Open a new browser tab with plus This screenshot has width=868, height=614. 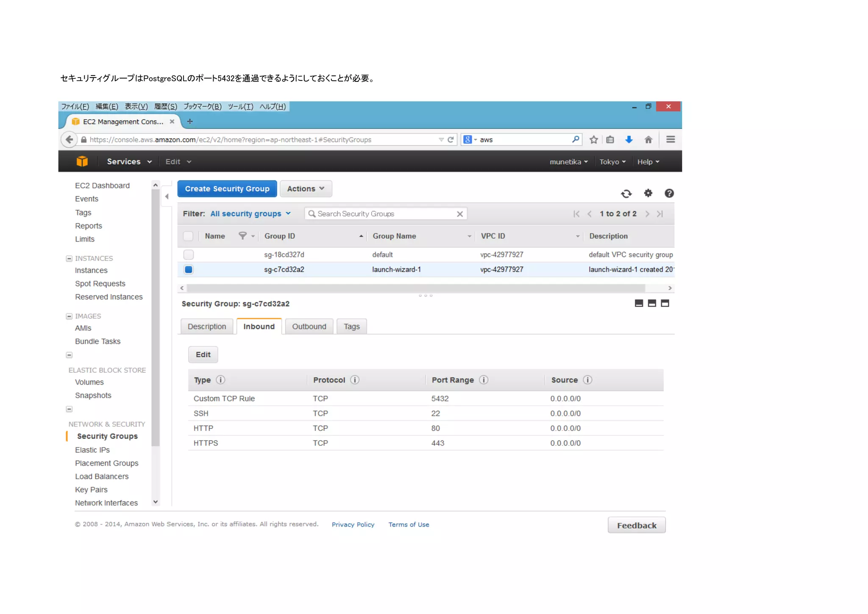[190, 121]
